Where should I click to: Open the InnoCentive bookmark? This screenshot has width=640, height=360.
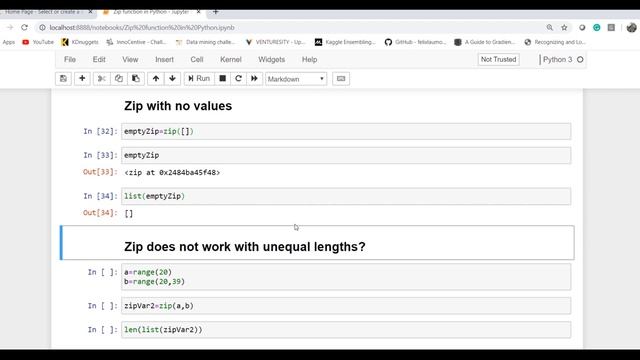(136, 42)
